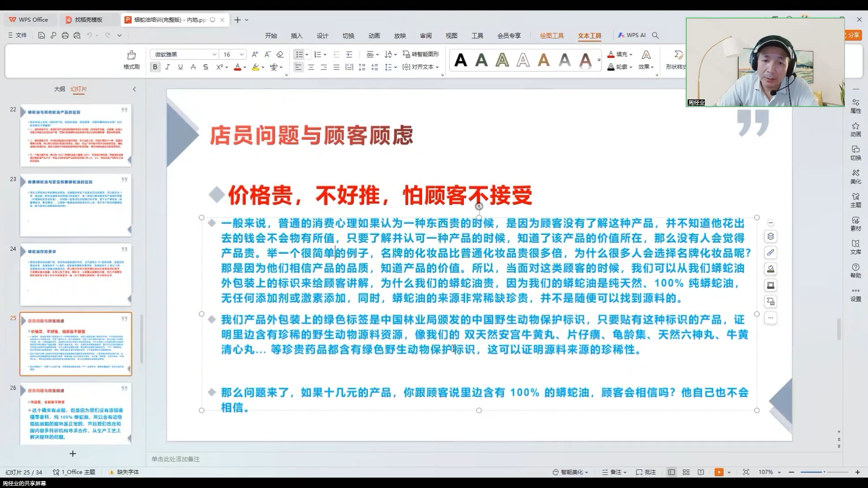The height and width of the screenshot is (488, 868).
Task: Click the print icon in quick toolbar
Action: click(x=65, y=35)
